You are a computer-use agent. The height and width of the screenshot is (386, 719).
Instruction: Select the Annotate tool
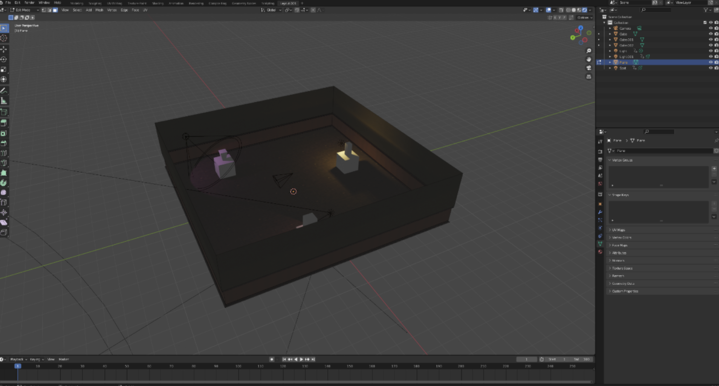tap(4, 91)
